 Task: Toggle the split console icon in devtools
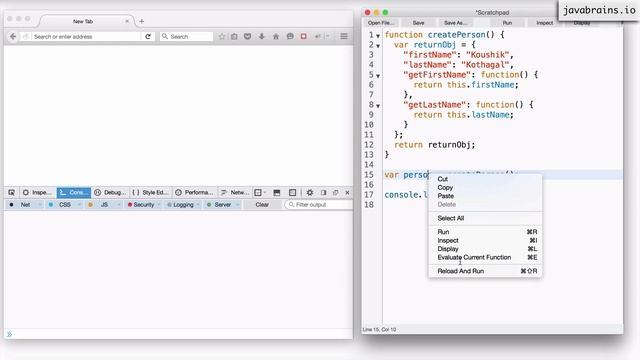click(x=277, y=192)
